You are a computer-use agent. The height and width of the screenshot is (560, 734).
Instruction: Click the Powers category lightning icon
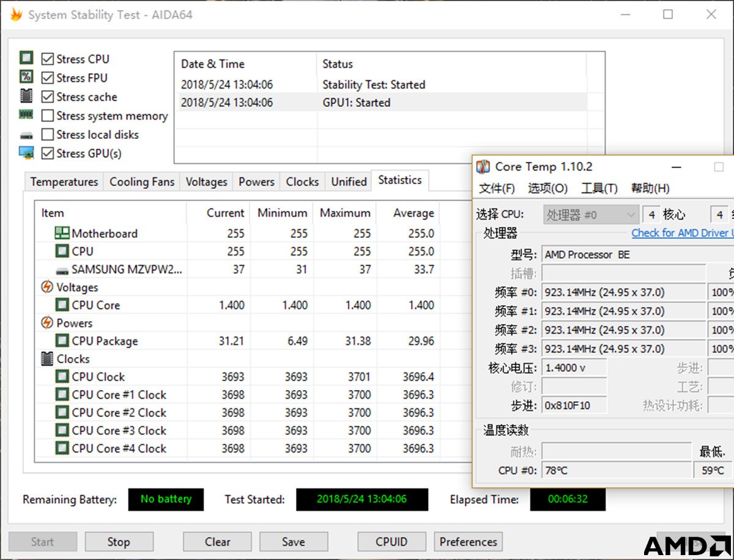[x=46, y=323]
